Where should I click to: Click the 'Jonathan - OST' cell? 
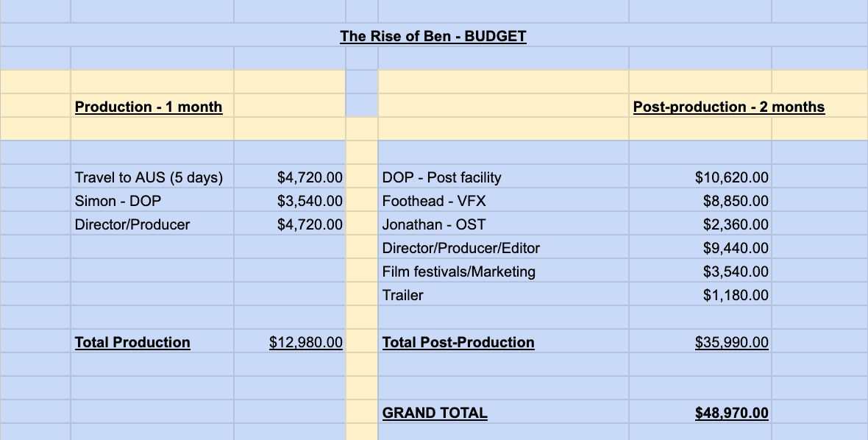[x=434, y=224]
